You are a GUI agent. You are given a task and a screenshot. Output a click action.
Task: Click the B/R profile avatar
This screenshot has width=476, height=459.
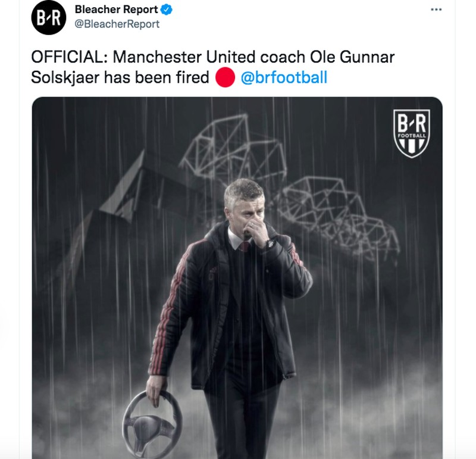tap(48, 17)
